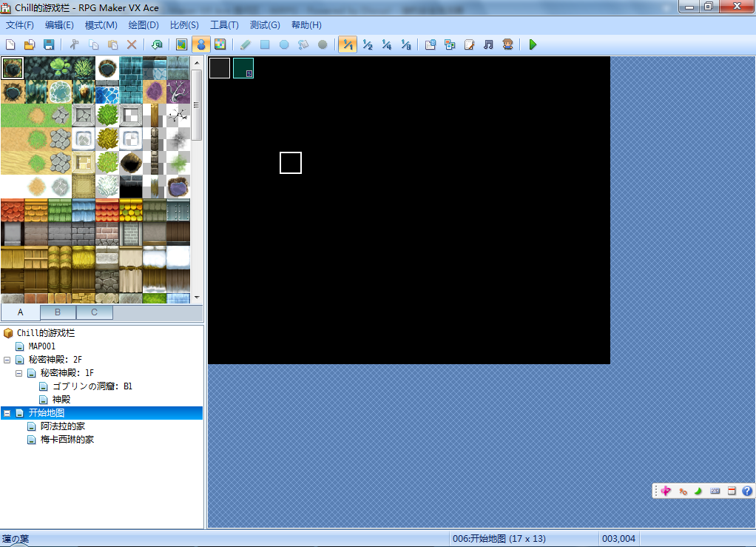The width and height of the screenshot is (756, 547).
Task: Set zoom scale to one half
Action: click(x=368, y=45)
